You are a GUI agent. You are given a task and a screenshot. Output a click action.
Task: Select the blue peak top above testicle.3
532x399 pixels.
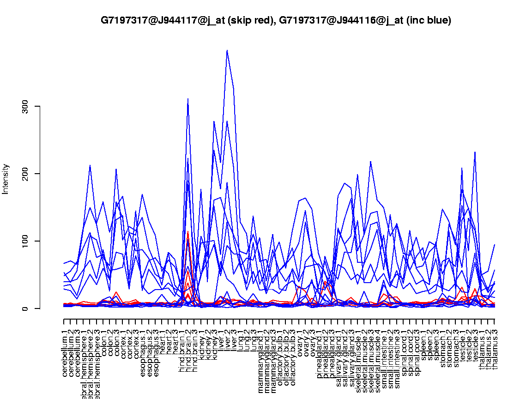pyautogui.click(x=475, y=152)
